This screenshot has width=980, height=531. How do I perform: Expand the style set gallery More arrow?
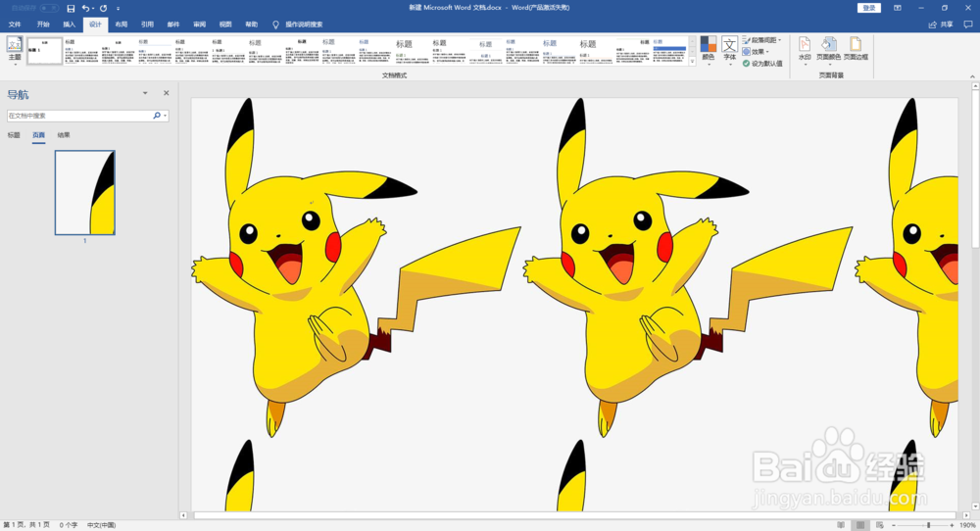point(692,62)
